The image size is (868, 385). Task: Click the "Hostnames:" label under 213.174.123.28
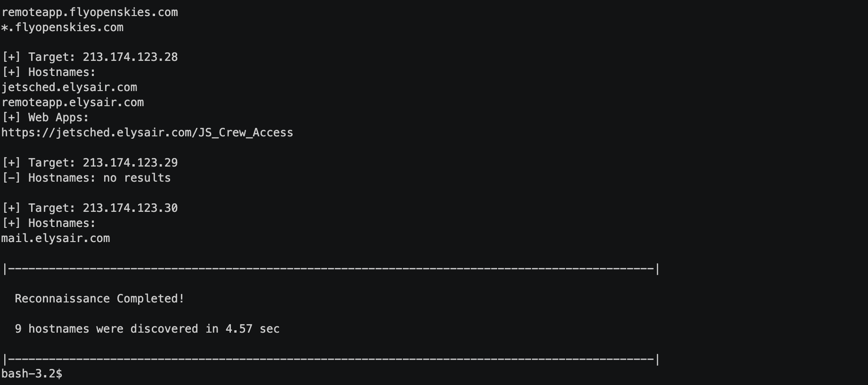coord(62,72)
